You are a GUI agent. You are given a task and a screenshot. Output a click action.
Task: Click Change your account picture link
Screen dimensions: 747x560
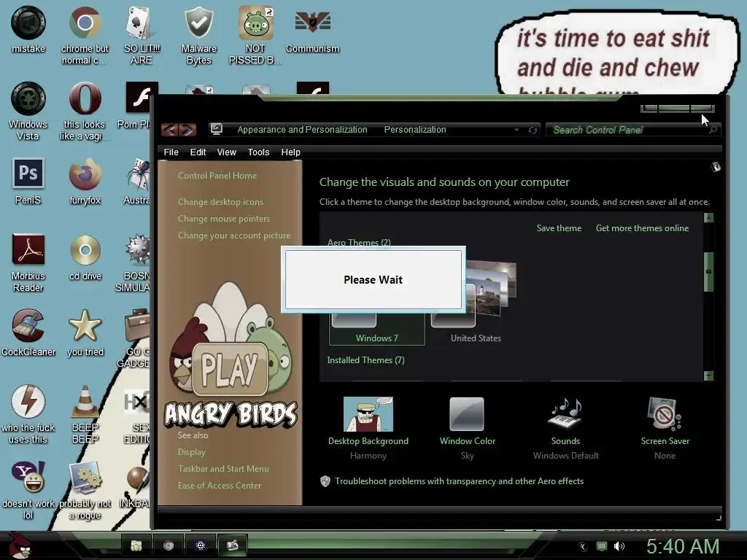[x=234, y=236]
